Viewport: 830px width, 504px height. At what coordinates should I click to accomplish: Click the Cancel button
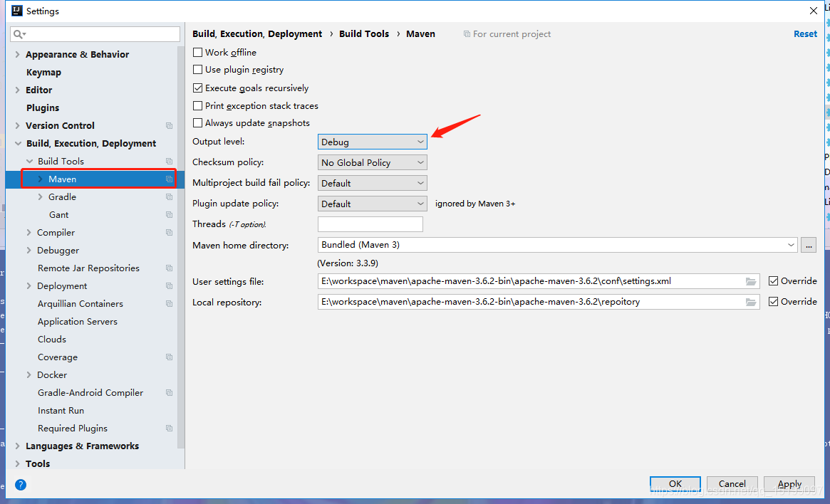click(732, 483)
